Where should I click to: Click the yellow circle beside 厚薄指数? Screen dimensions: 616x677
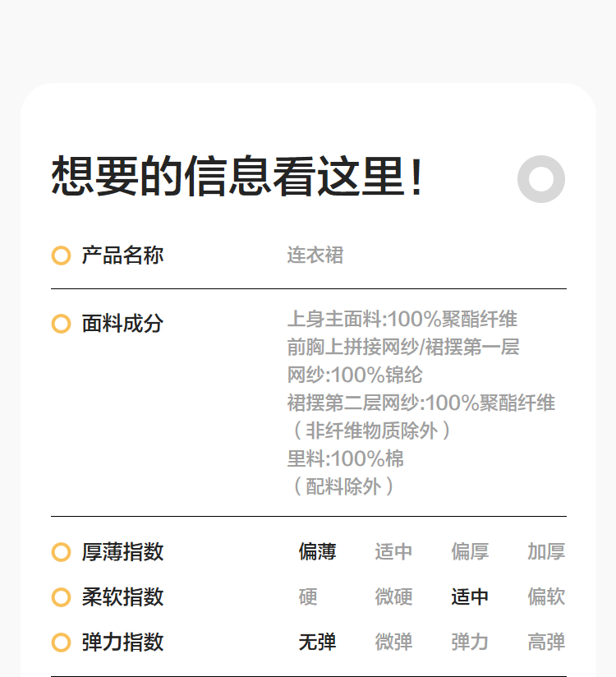(61, 552)
